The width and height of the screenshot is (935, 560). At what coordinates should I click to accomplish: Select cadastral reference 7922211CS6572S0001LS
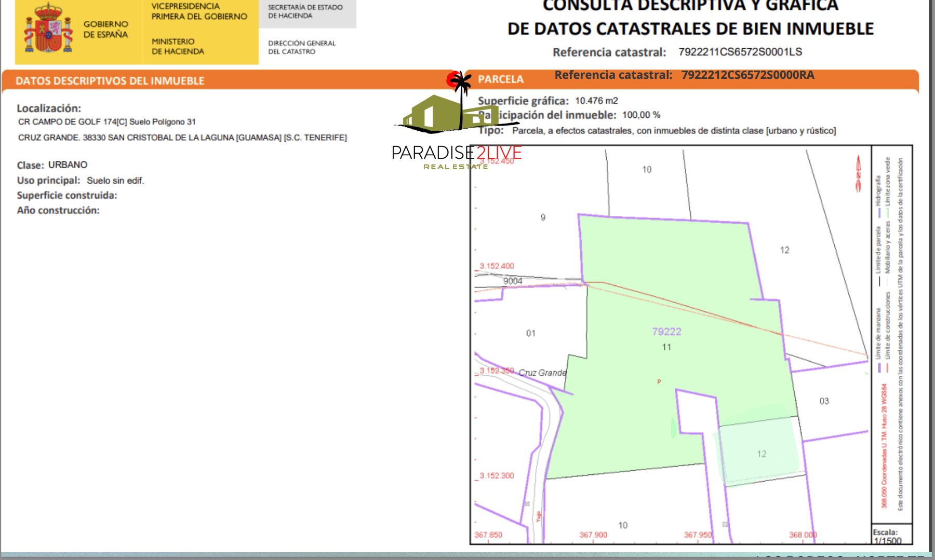point(740,52)
